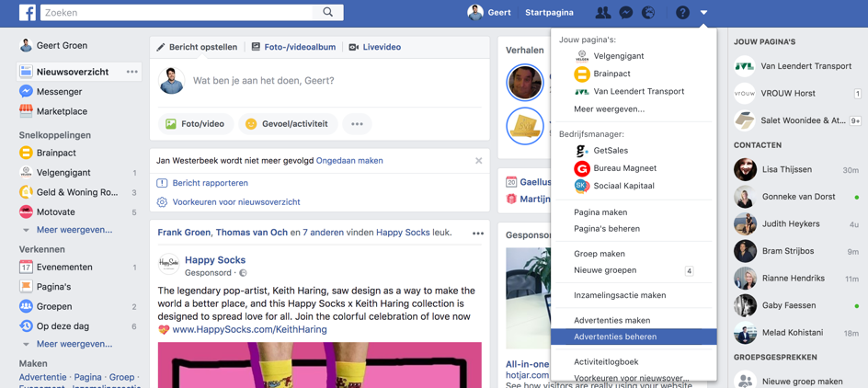The width and height of the screenshot is (868, 388).
Task: Open Happy Socks post options ellipsis
Action: click(478, 234)
